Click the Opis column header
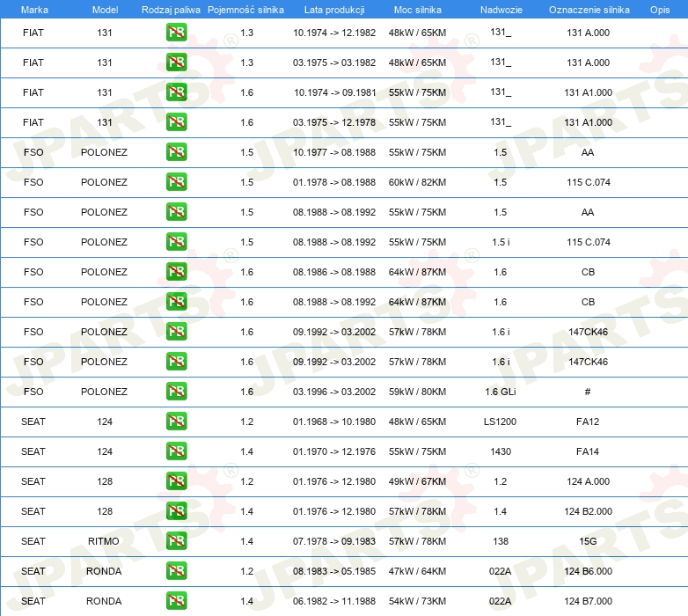Image resolution: width=688 pixels, height=616 pixels. click(x=660, y=10)
